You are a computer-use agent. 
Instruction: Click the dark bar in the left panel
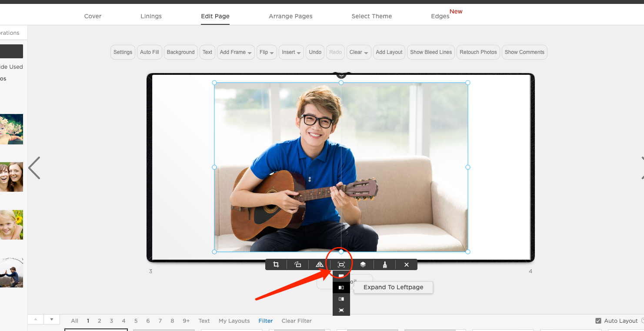click(11, 51)
